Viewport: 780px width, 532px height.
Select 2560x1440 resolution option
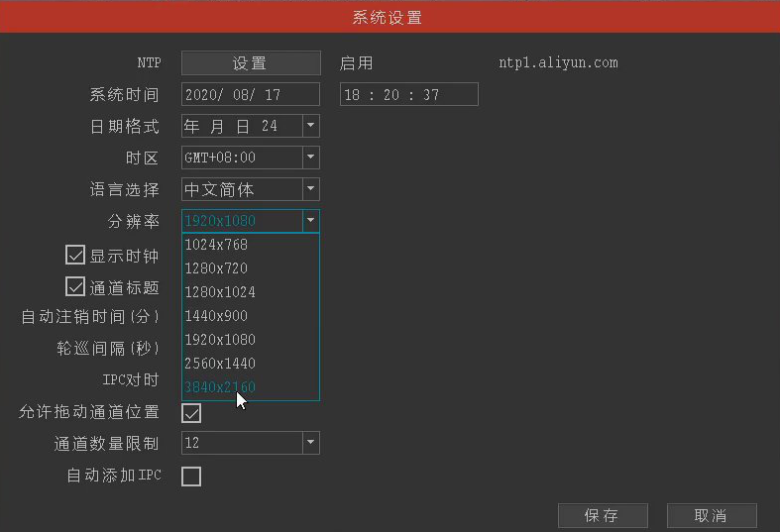click(220, 364)
